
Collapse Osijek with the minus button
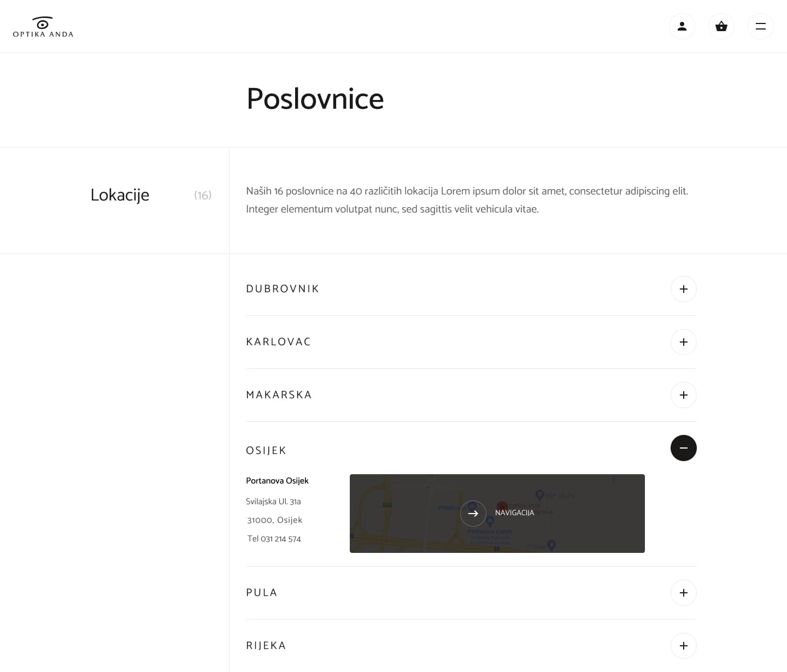684,448
